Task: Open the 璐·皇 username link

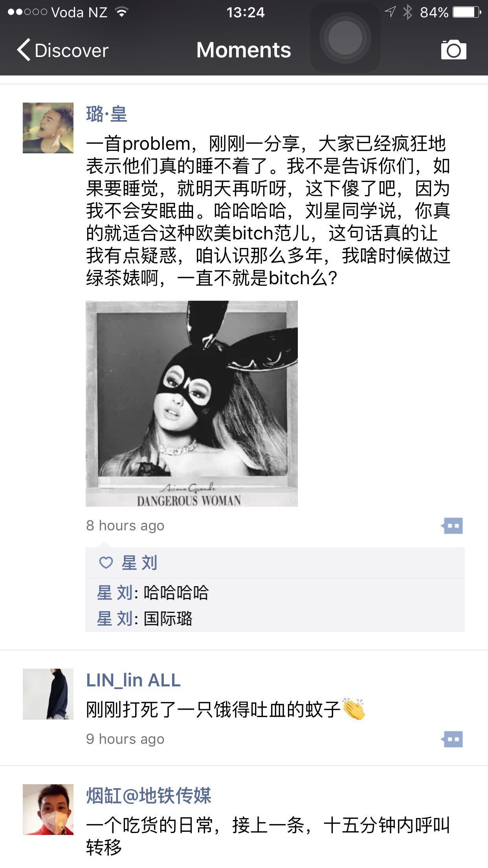Action: [106, 114]
